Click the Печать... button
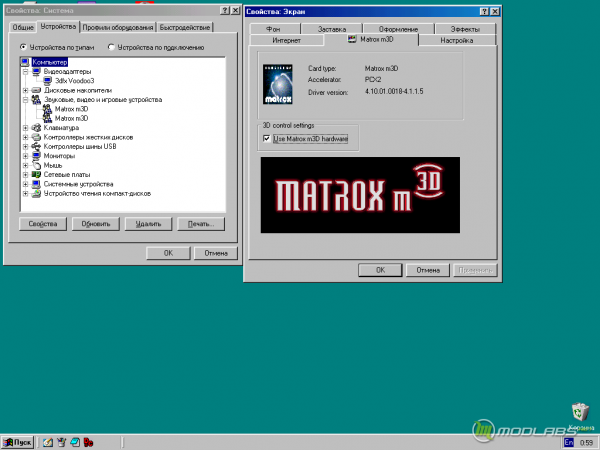 click(x=201, y=224)
